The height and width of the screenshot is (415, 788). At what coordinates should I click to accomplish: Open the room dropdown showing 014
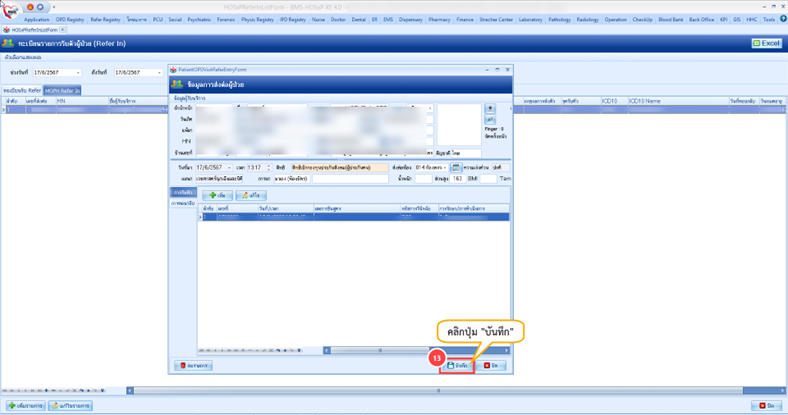444,168
